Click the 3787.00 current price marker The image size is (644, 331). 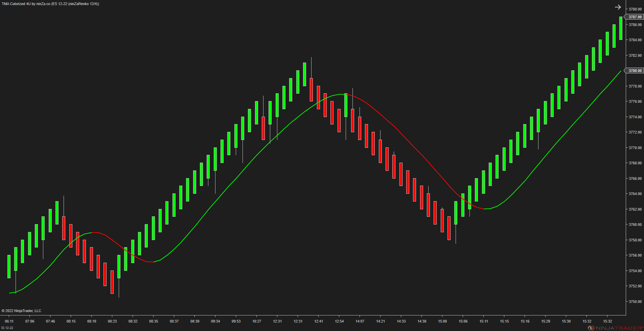(x=635, y=17)
